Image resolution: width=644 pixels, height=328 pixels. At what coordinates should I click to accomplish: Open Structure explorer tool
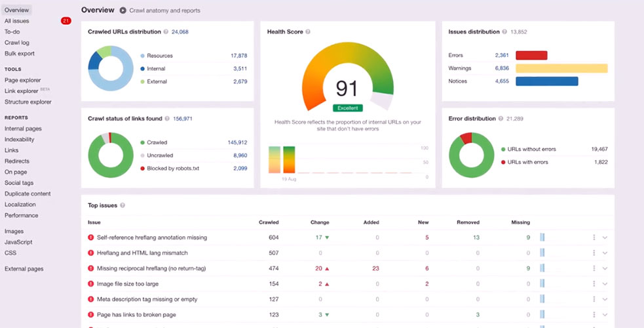(28, 102)
